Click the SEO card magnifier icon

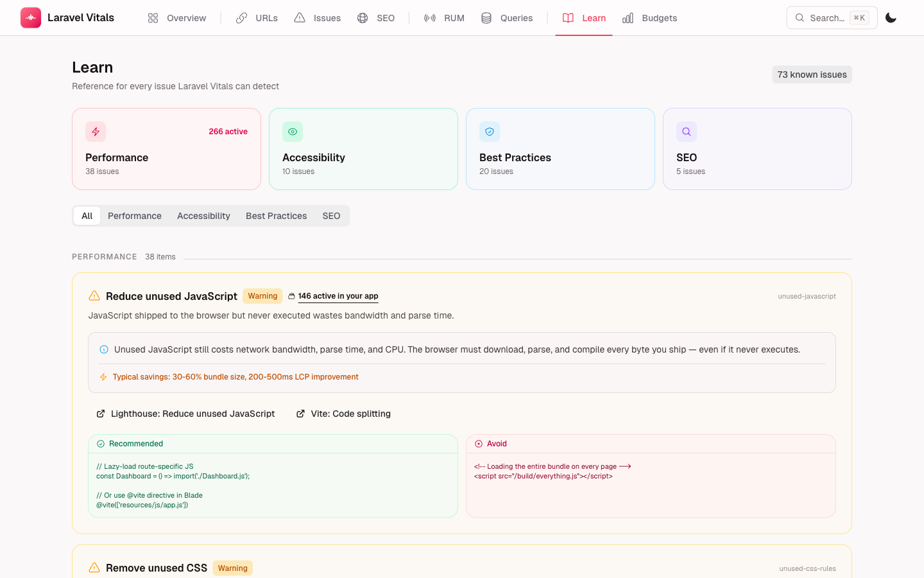(x=687, y=132)
